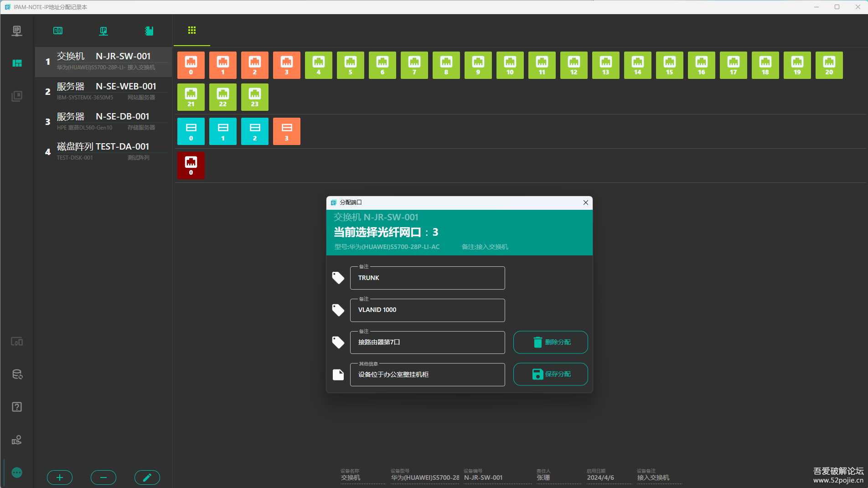The height and width of the screenshot is (488, 868).
Task: Add a new device with plus button
Action: pyautogui.click(x=60, y=478)
